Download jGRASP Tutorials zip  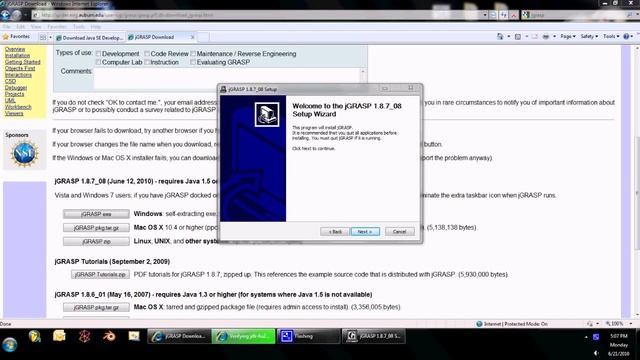(100, 274)
